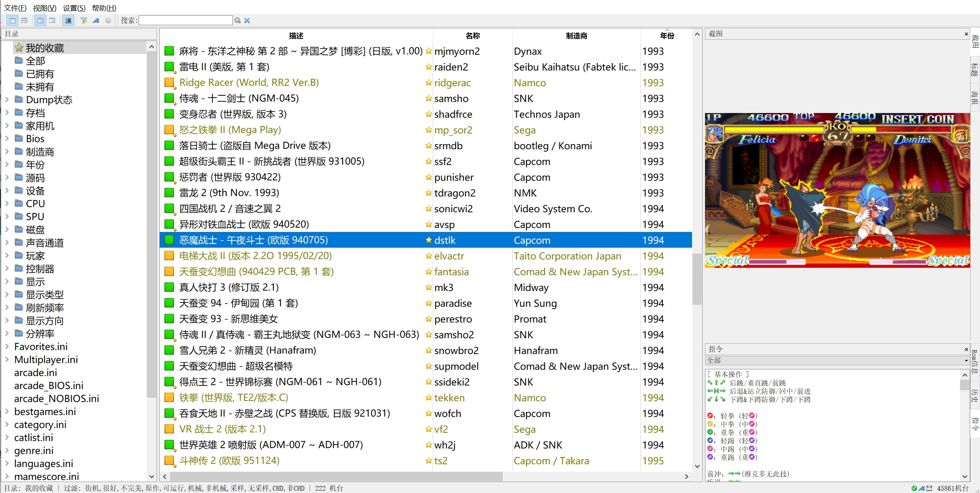Select the 超级街头霸王 II row

tap(426, 161)
